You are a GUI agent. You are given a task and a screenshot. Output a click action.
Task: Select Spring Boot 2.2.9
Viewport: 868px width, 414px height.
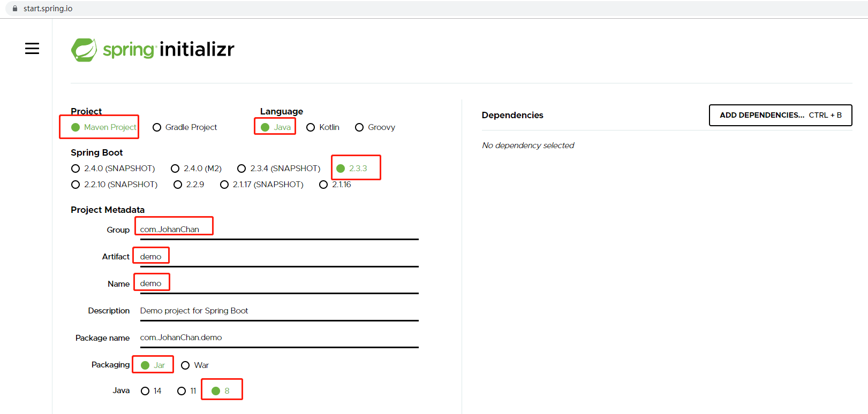(189, 185)
